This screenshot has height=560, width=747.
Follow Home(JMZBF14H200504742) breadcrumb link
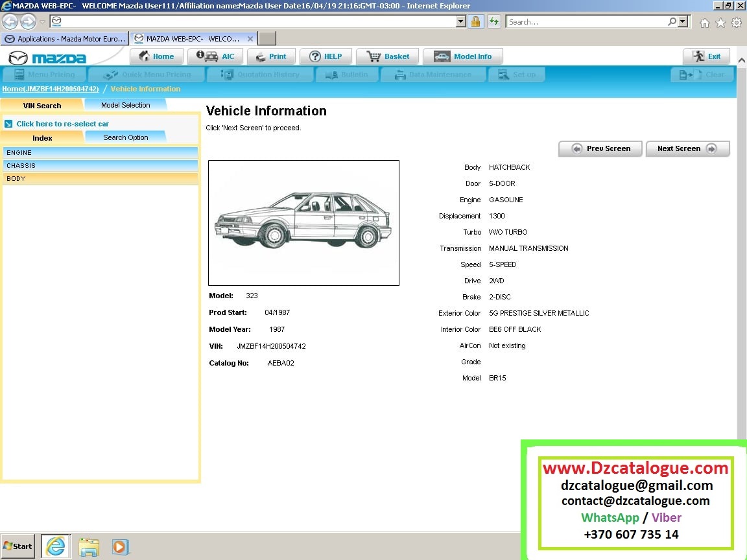click(x=51, y=89)
